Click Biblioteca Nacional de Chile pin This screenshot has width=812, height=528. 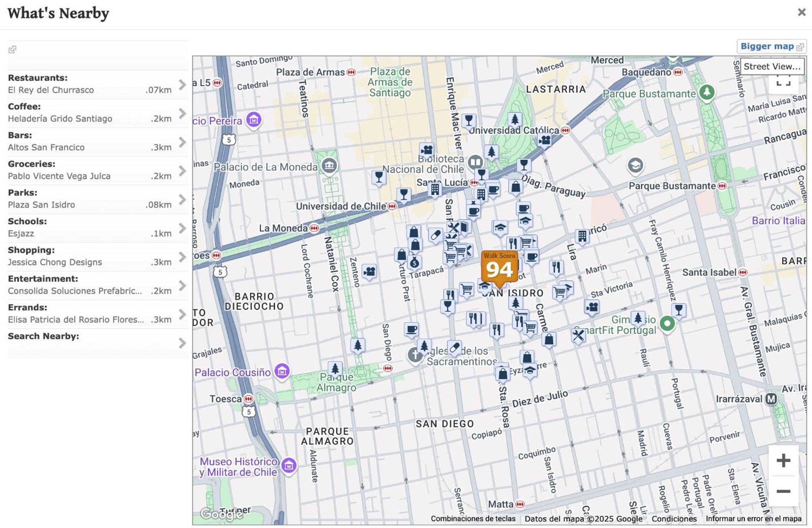coord(475,162)
